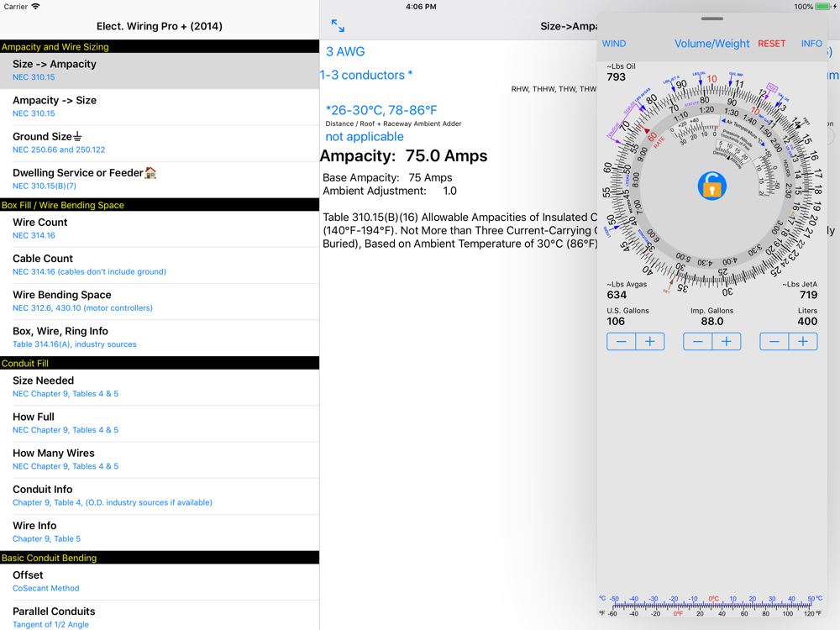
Task: Tap the Imp. Gallons value 88.0
Action: click(712, 322)
